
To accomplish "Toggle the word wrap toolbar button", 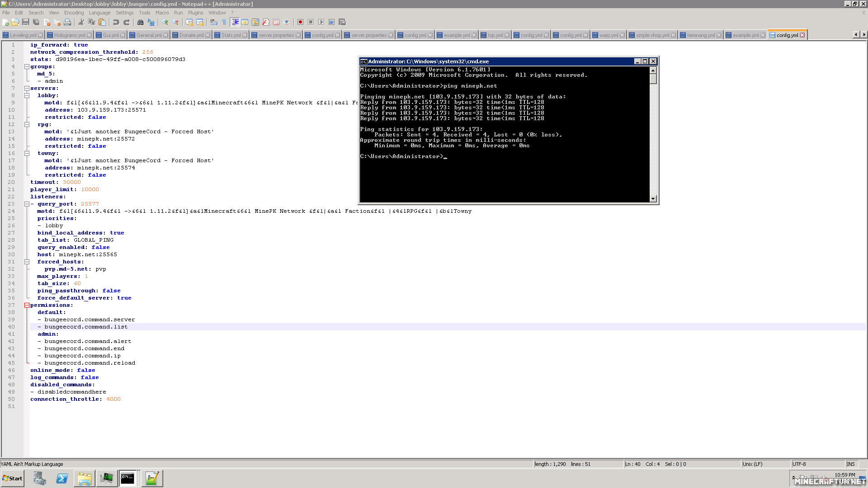I will tap(213, 22).
